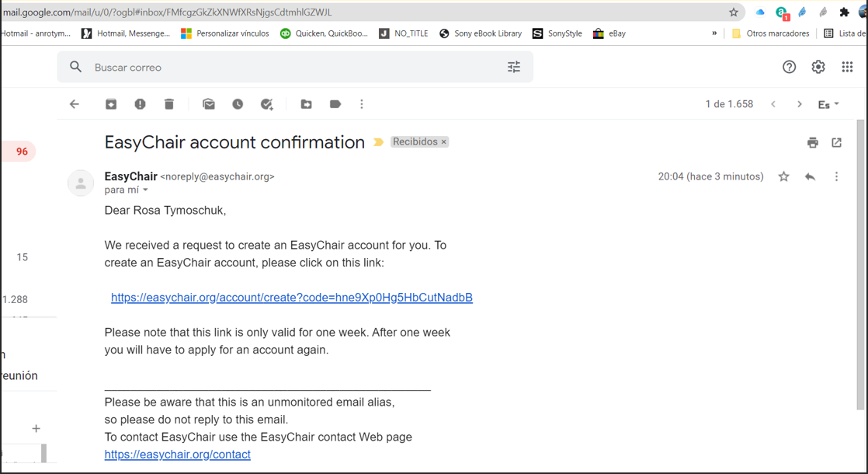
Task: Open the Es input language dropdown
Action: [x=828, y=104]
